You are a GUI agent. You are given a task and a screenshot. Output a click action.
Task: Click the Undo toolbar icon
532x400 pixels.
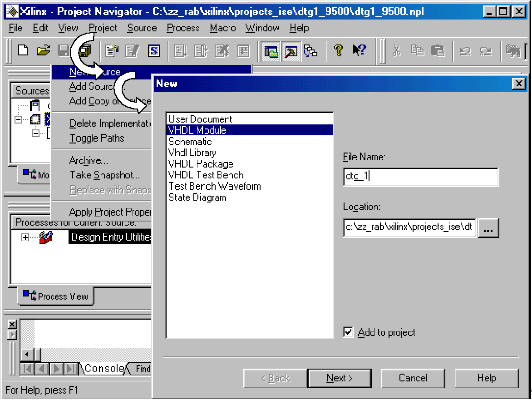click(465, 51)
